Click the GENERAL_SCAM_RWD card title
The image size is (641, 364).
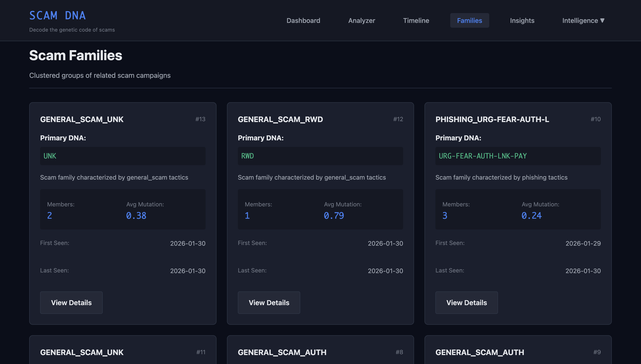[x=280, y=119]
